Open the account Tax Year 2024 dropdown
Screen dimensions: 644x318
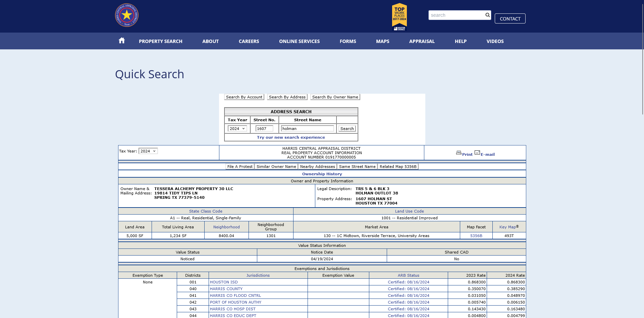pyautogui.click(x=148, y=151)
